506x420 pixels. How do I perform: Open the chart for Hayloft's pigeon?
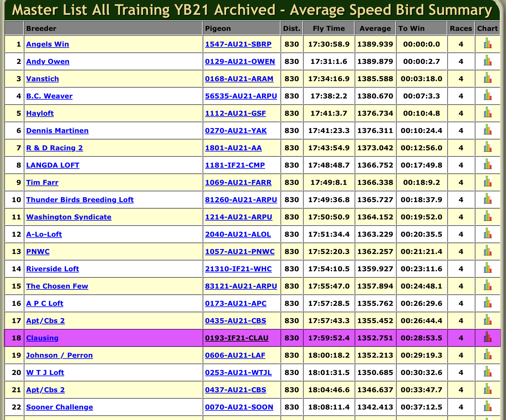click(487, 113)
